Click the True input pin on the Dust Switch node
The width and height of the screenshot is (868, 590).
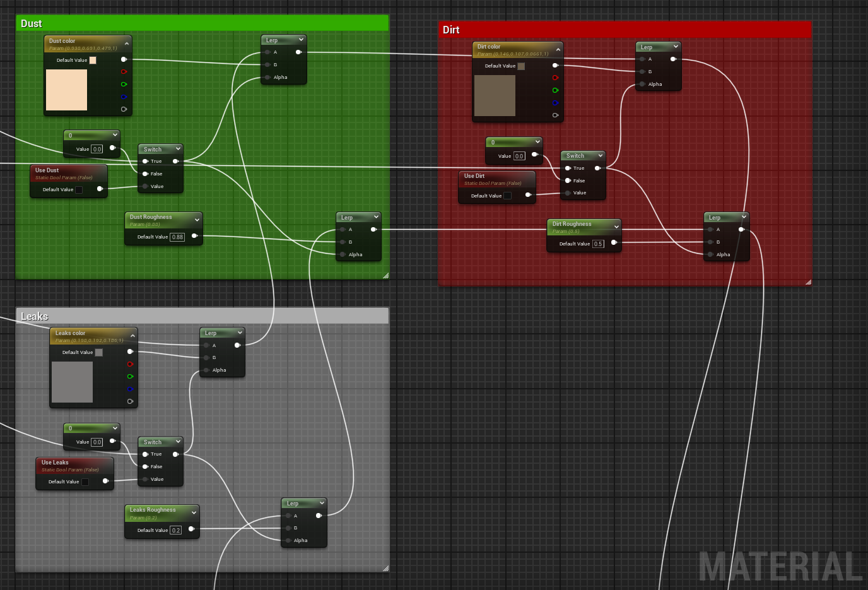tap(144, 161)
